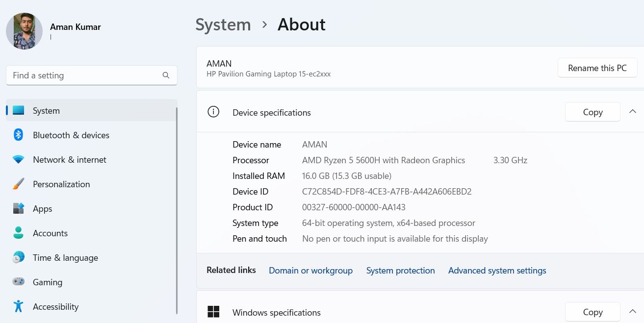Open Time & language clock icon
The width and height of the screenshot is (644, 323).
coord(19,258)
